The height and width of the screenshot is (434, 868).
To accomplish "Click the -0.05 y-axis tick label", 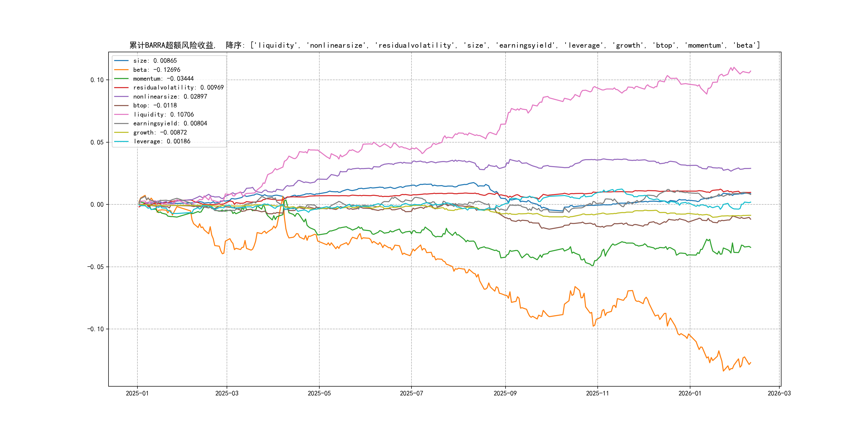I will (95, 267).
